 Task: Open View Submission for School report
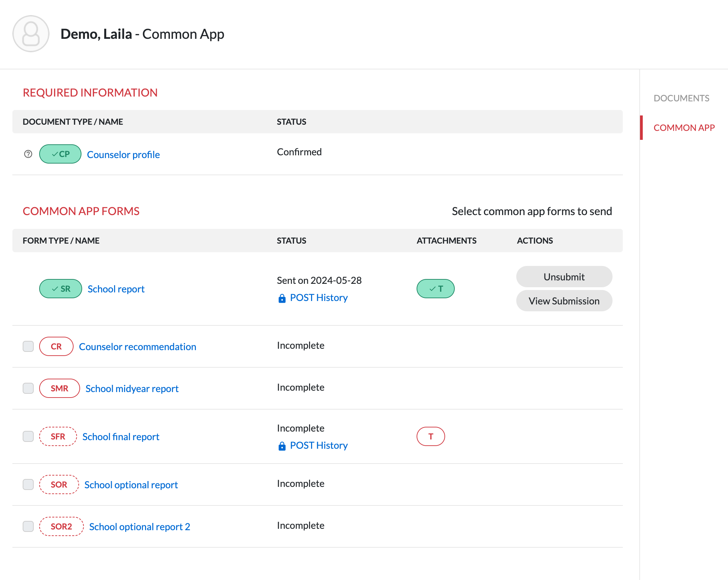click(564, 301)
